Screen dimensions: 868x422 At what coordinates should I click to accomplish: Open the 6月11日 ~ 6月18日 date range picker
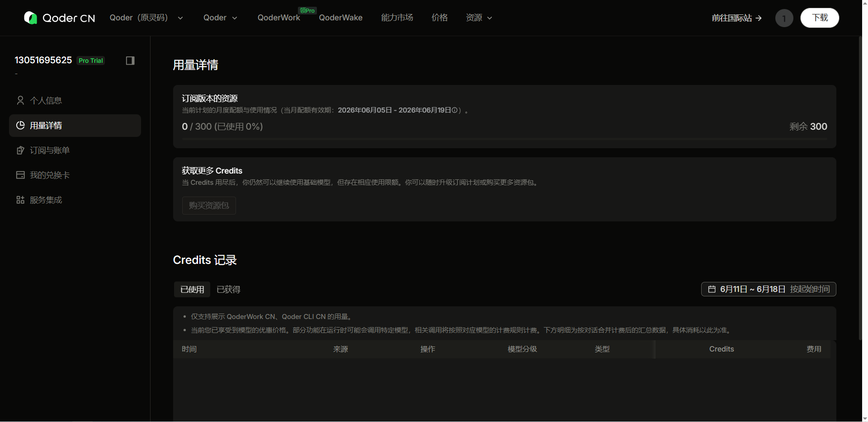[769, 289]
